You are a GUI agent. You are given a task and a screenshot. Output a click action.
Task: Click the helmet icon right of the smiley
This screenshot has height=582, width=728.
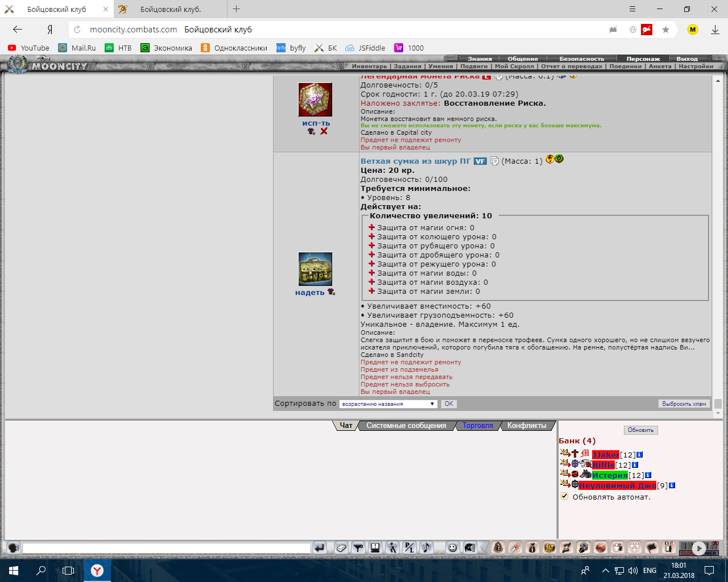(469, 548)
